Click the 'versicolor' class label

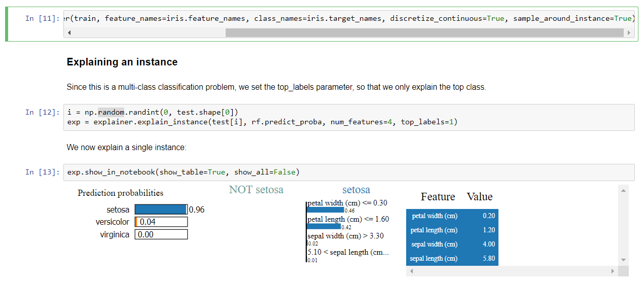tap(113, 222)
